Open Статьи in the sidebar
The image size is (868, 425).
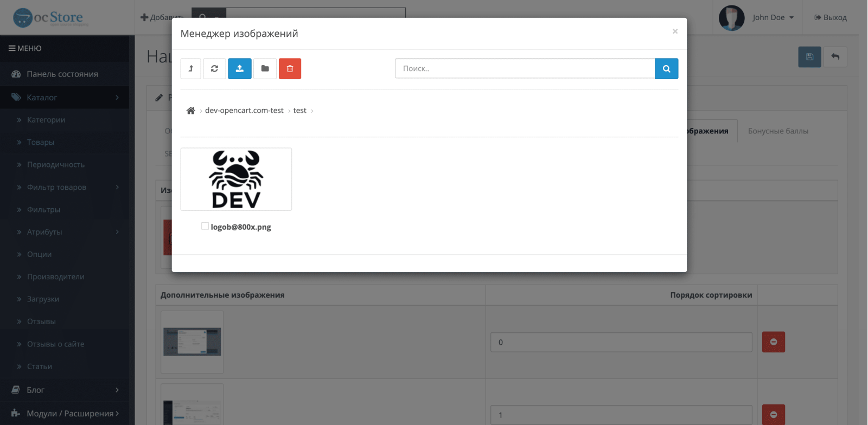(x=40, y=366)
